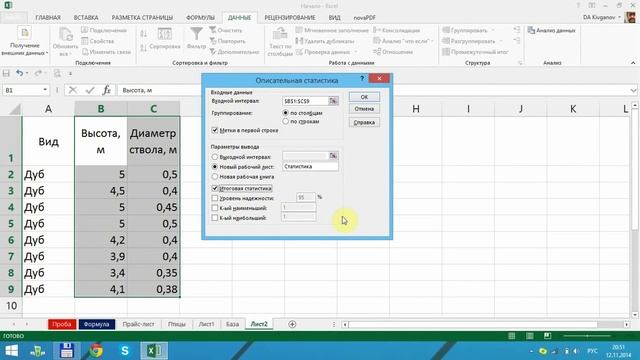This screenshot has width=640, height=360.
Task: Adjust the zoom slider in status bar
Action: (x=587, y=336)
